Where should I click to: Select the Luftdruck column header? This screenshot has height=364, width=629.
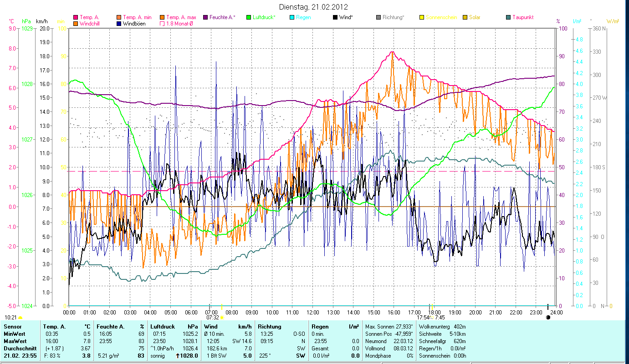coord(163,326)
